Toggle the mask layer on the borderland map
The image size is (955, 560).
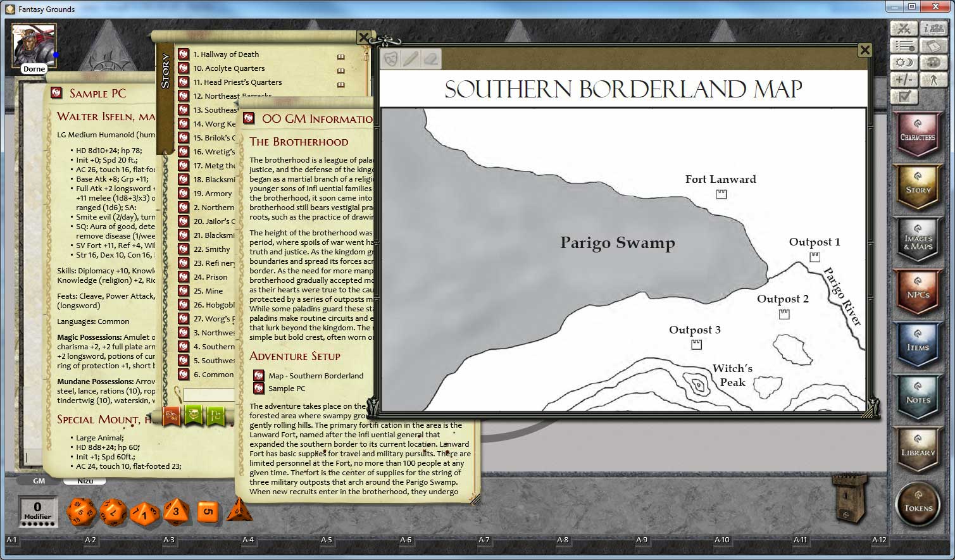(x=390, y=58)
